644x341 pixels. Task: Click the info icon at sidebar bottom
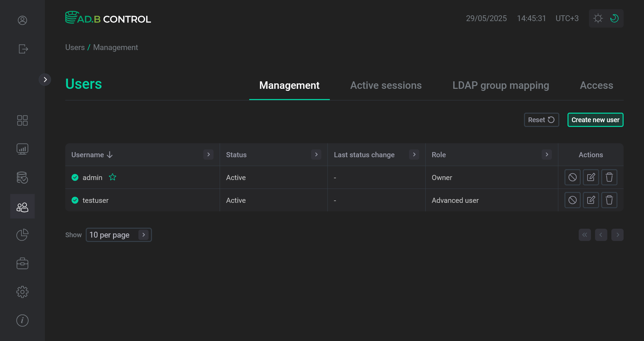pos(22,320)
